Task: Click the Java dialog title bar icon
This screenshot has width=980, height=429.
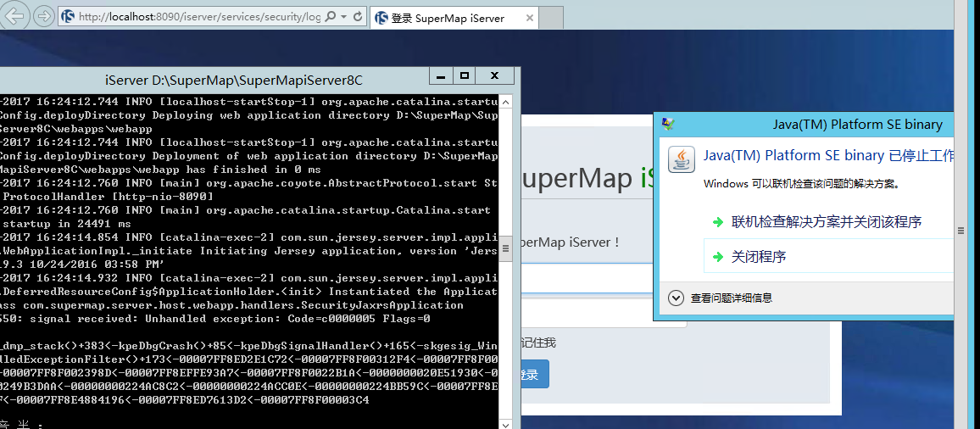Action: coord(668,124)
